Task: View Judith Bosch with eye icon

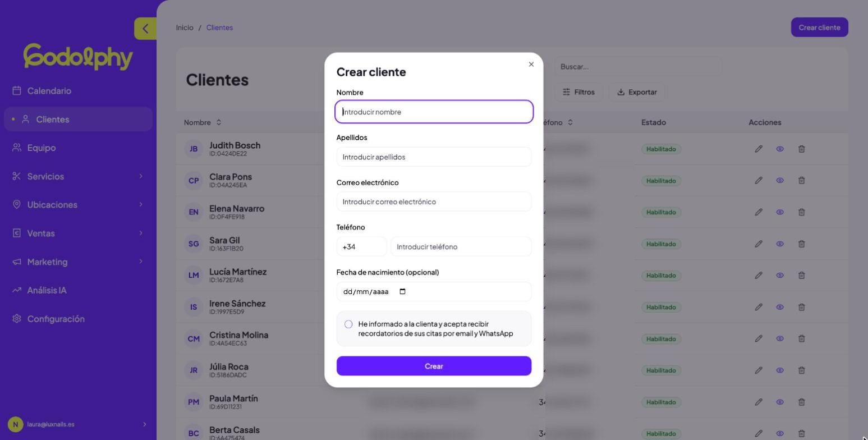Action: (x=780, y=149)
